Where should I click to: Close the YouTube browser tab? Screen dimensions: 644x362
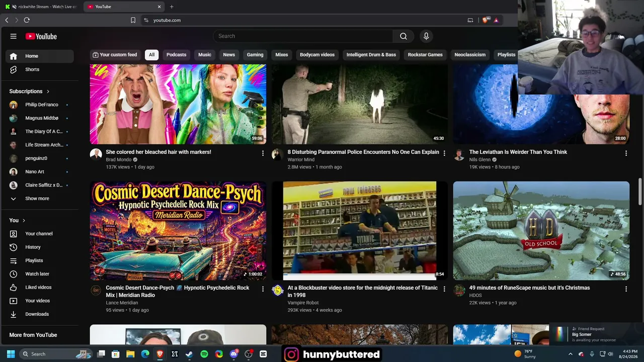point(159,7)
